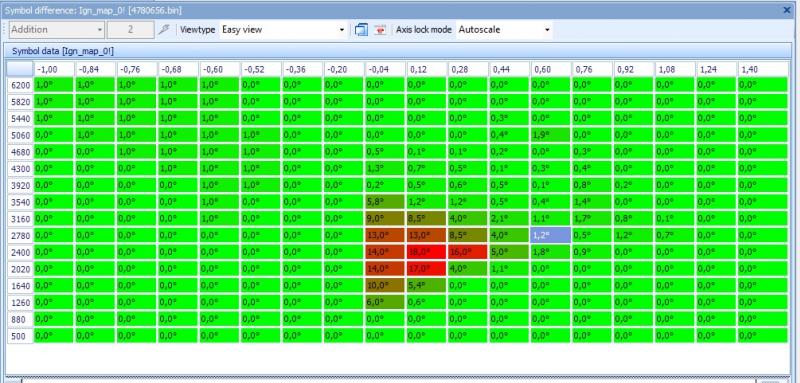Screen dimensions: 800x383
Task: Select the red 17,0° cell in row 2020
Action: (426, 269)
